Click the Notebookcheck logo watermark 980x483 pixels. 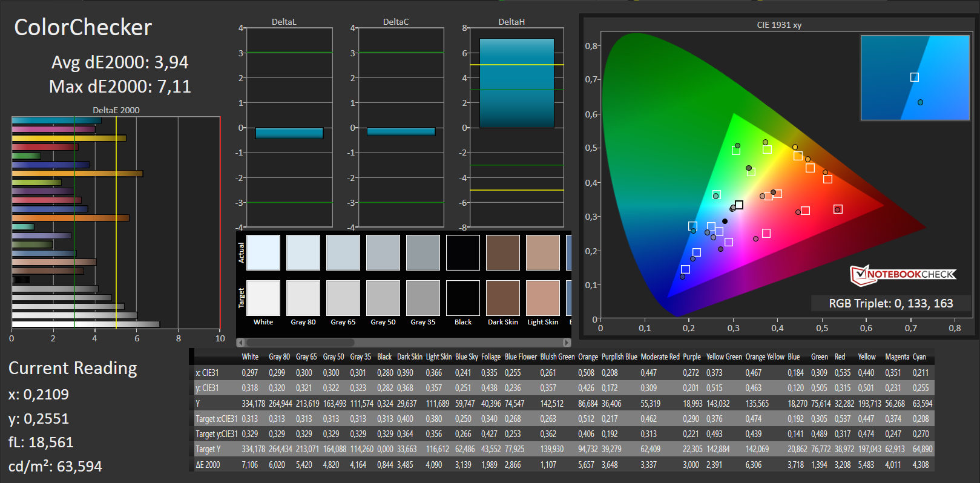point(903,275)
